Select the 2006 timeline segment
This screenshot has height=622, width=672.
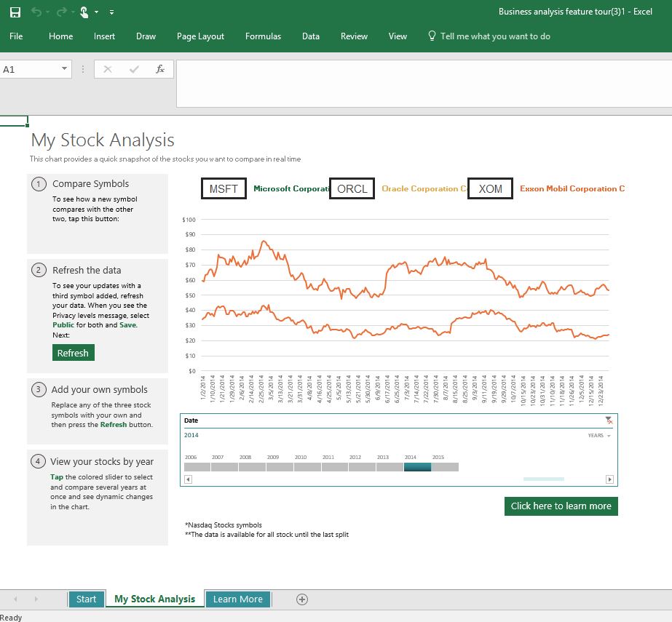197,467
